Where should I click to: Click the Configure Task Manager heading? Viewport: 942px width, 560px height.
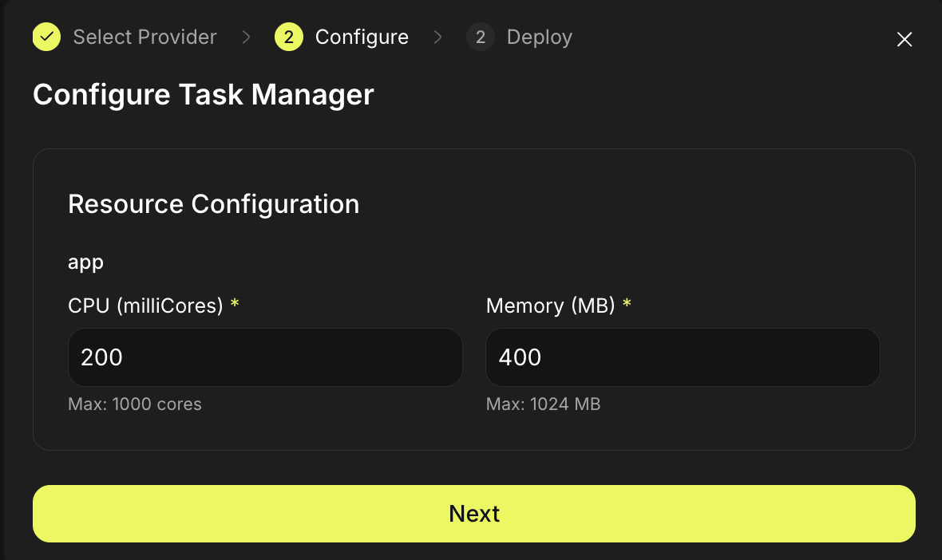pos(203,95)
